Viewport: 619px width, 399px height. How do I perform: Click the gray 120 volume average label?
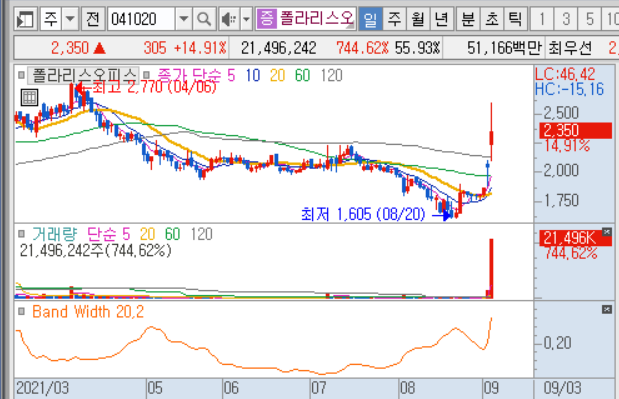201,234
